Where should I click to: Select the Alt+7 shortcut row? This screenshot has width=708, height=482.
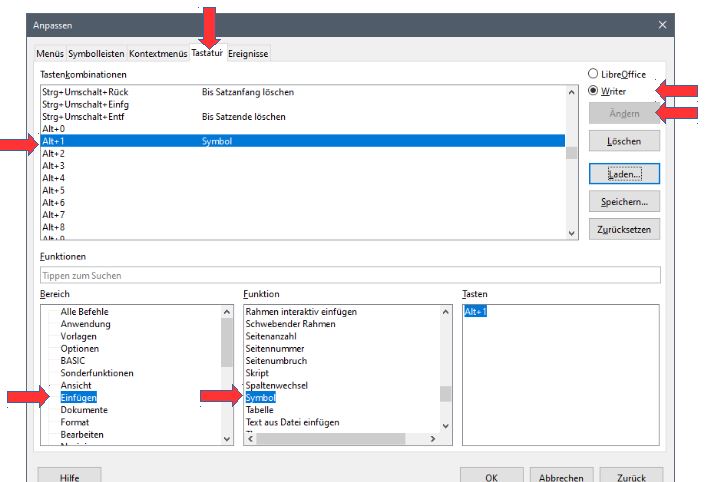[x=303, y=215]
